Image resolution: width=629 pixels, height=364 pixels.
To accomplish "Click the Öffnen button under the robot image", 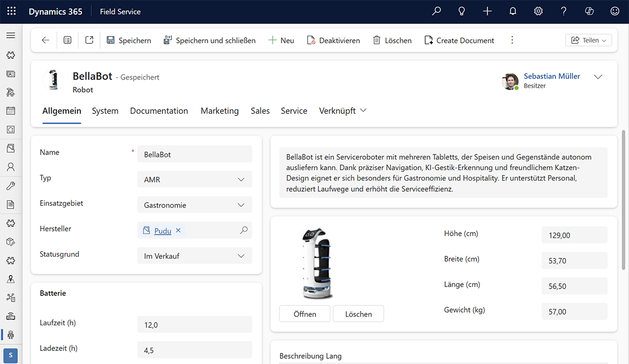I will point(305,314).
